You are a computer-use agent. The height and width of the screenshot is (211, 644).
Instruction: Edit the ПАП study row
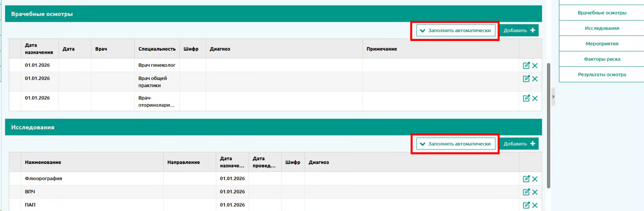526,205
